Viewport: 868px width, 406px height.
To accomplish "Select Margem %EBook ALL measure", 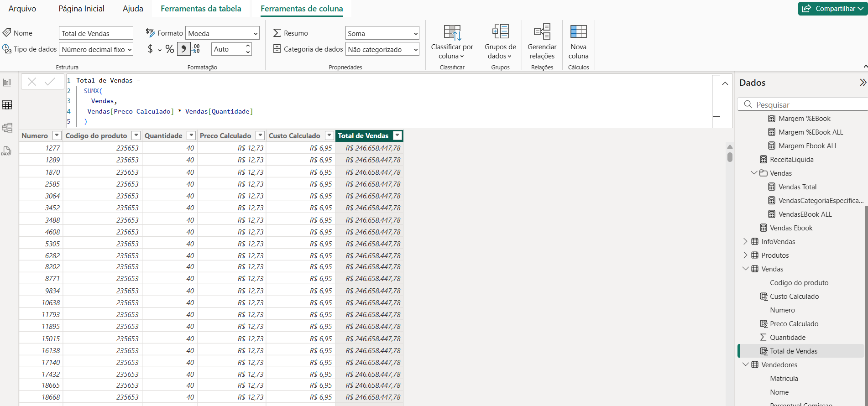I will (x=810, y=132).
